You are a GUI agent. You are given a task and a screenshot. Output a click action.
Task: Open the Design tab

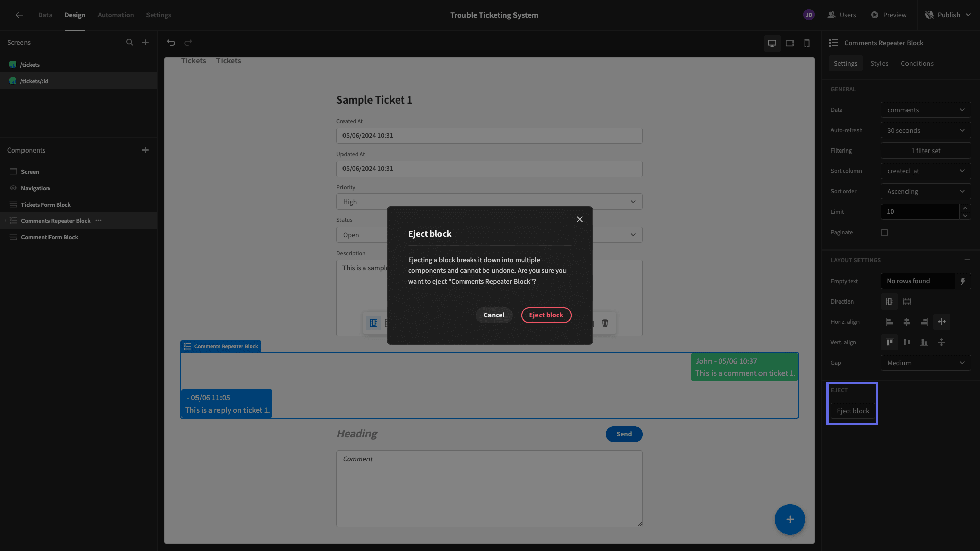75,15
